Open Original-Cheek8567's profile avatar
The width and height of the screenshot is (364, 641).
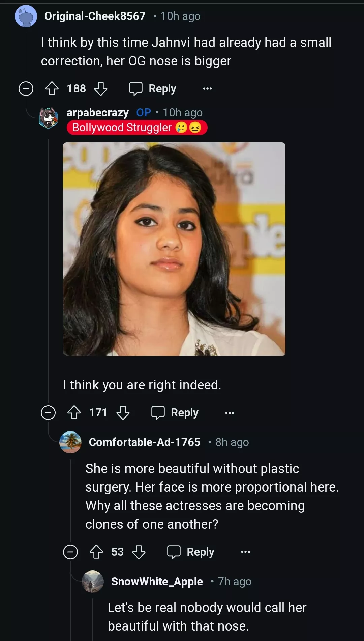(x=26, y=16)
